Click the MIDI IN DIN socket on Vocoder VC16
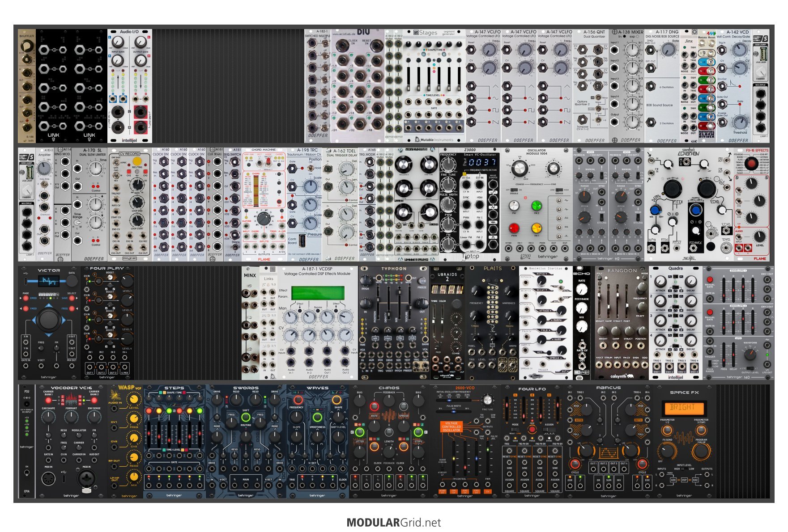Viewport: 788px width, 532px height. click(48, 479)
